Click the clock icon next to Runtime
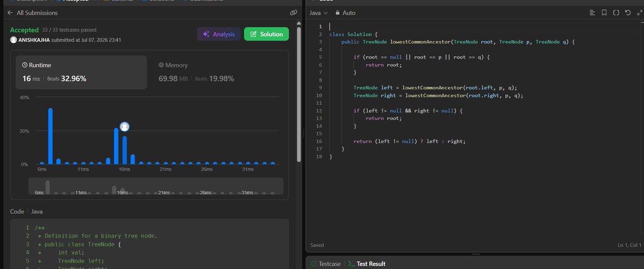Image resolution: width=644 pixels, height=269 pixels. coord(25,65)
